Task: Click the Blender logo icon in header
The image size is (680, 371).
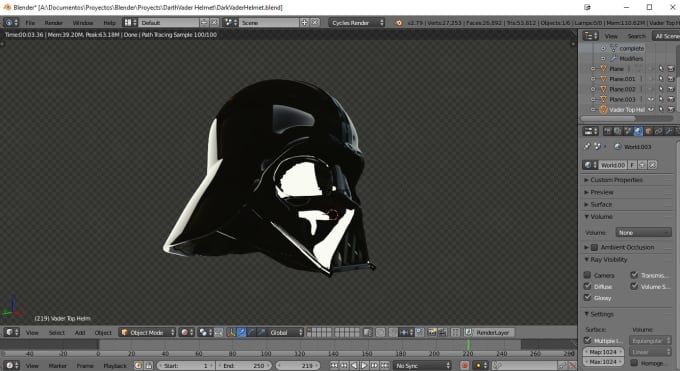Action: coord(399,23)
